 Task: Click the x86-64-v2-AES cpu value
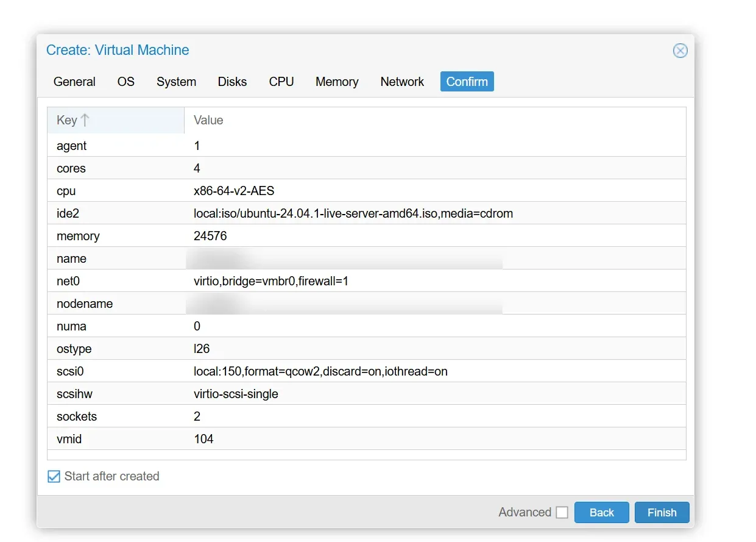pos(234,191)
